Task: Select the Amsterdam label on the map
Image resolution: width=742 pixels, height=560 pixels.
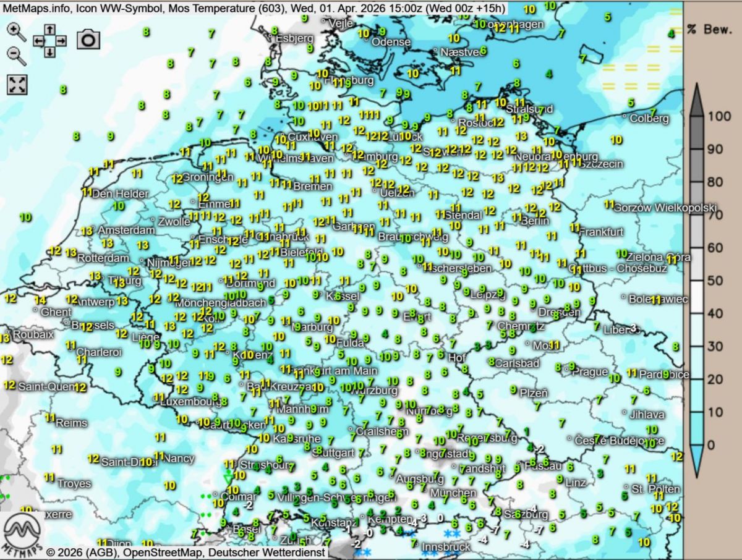Action: coord(126,230)
